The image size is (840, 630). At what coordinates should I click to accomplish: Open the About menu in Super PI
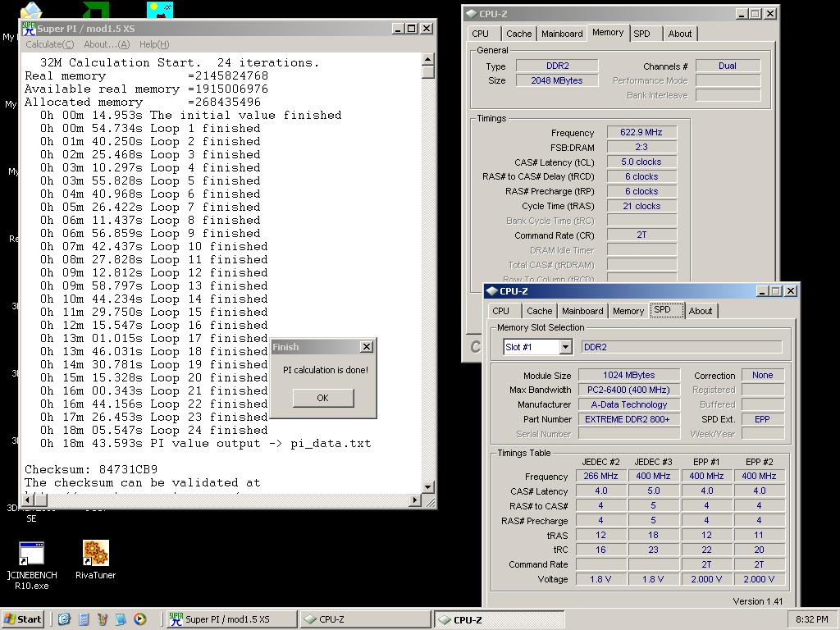(107, 44)
